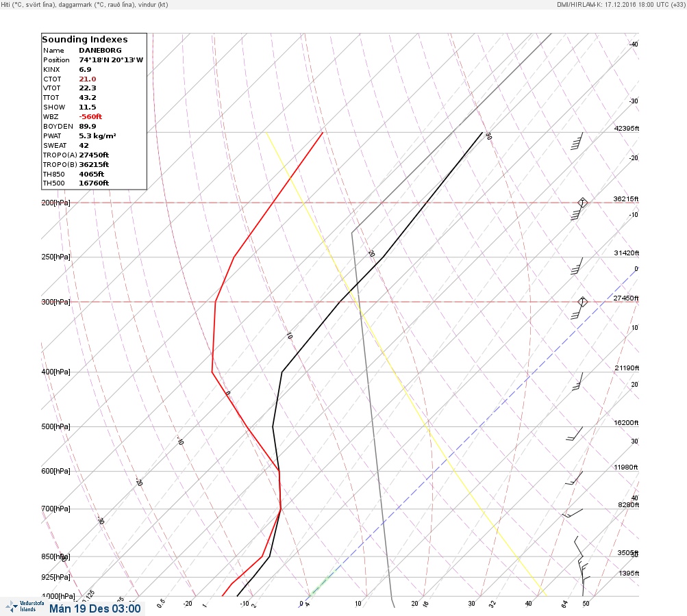This screenshot has height=616, width=687.
Task: Click the TTOT value 43.2
Action: coord(87,98)
